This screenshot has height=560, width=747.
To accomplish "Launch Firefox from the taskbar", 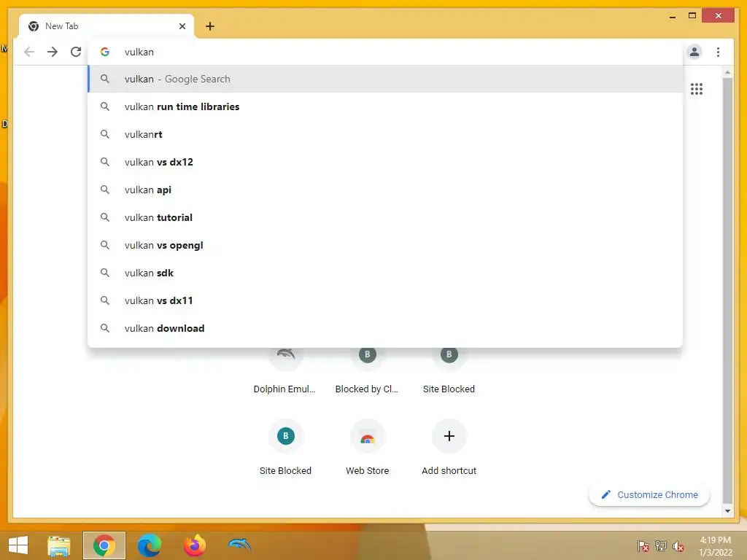I will pos(194,545).
